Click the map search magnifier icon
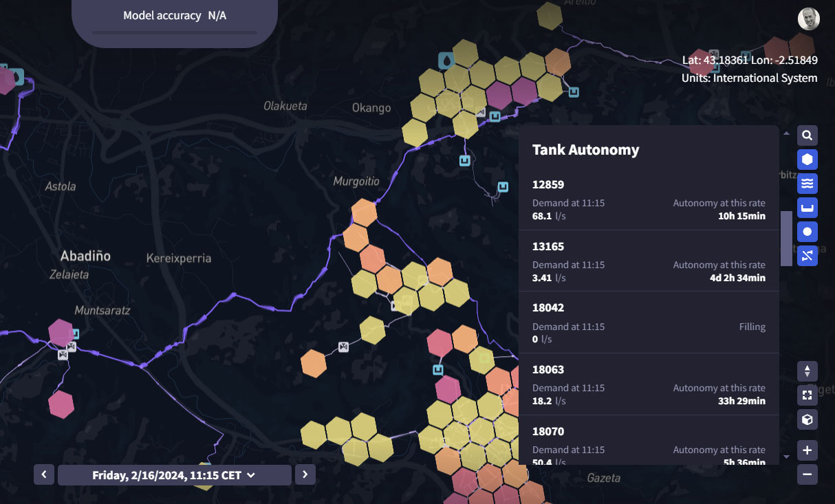Viewport: 835px width, 504px height. pyautogui.click(x=807, y=135)
